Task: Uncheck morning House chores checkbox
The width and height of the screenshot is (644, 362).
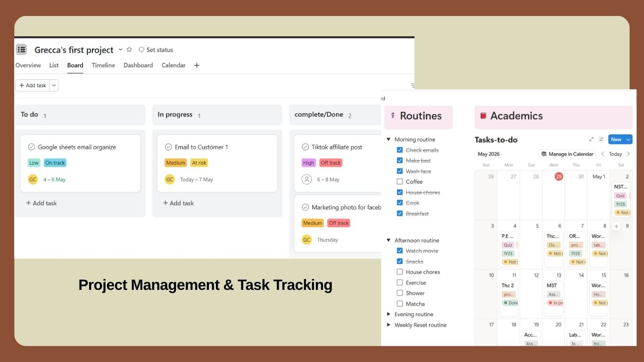Action: click(400, 192)
